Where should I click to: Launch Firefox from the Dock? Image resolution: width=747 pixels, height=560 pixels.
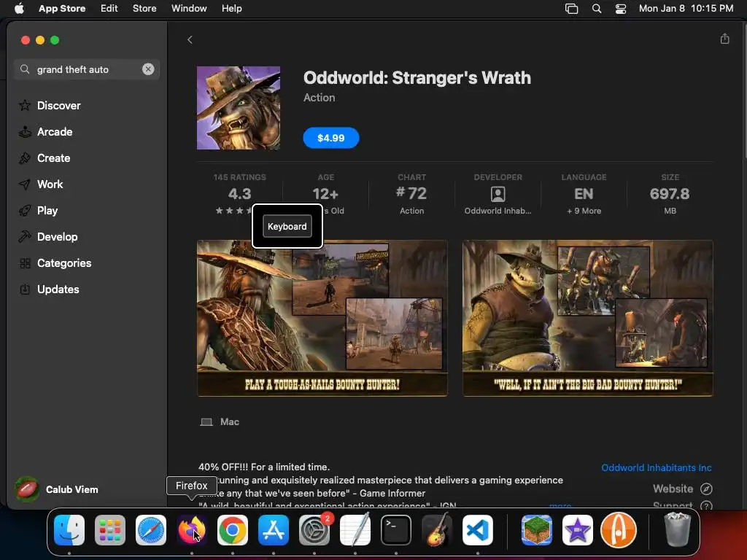(x=192, y=530)
